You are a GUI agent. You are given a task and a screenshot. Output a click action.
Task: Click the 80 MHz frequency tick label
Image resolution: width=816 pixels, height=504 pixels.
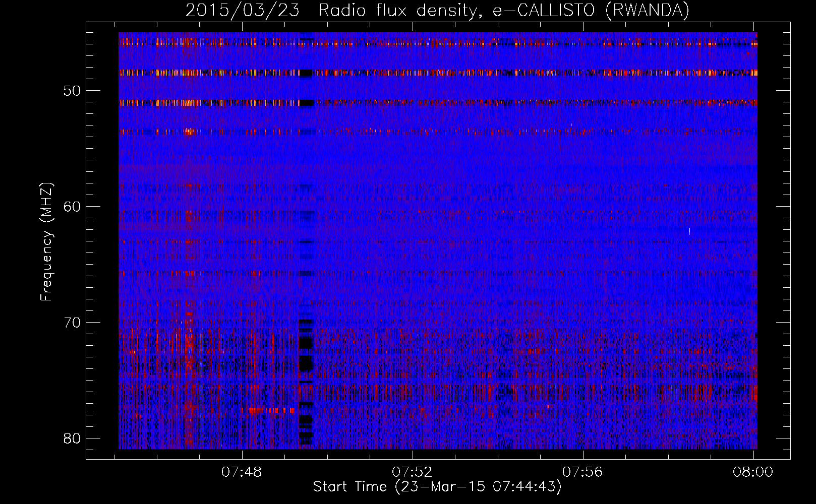click(x=73, y=438)
